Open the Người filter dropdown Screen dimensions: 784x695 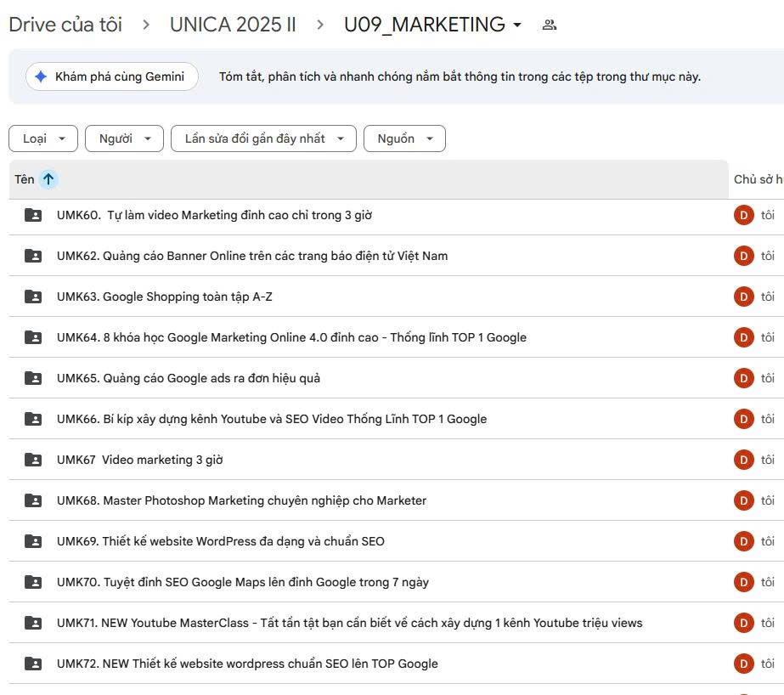125,138
